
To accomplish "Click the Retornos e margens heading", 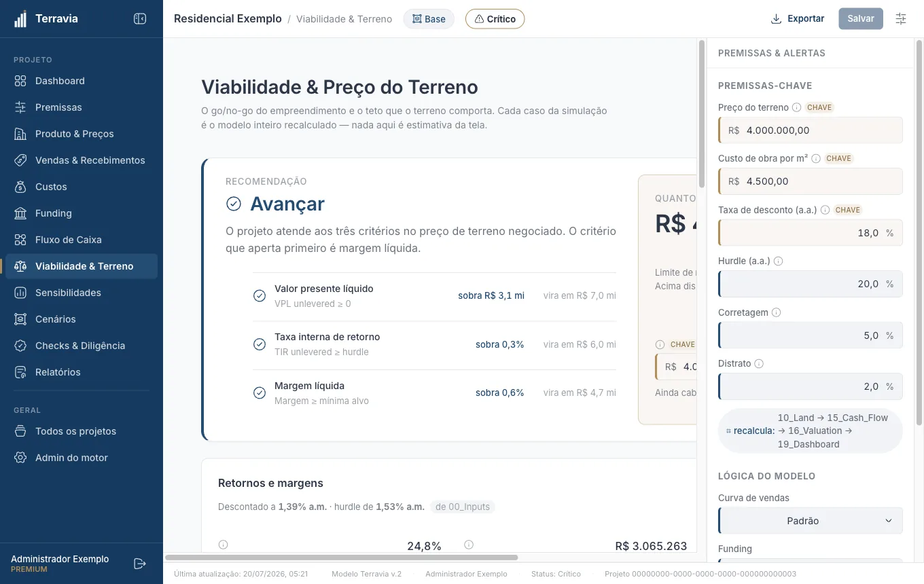I will point(270,483).
